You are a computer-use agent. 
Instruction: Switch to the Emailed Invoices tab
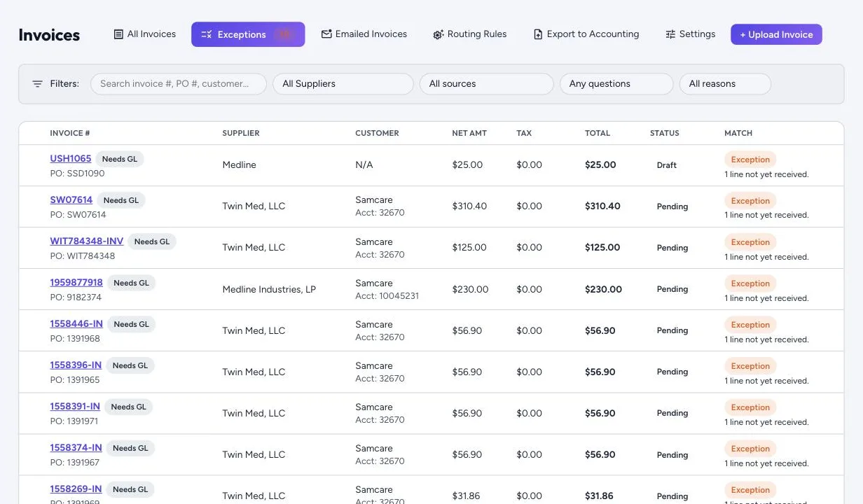point(364,34)
